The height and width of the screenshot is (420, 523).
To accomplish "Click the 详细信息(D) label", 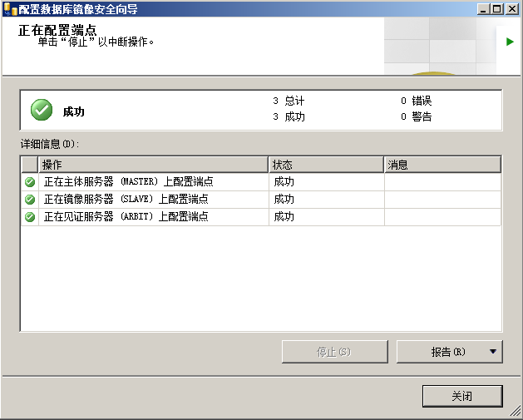I will [50, 144].
